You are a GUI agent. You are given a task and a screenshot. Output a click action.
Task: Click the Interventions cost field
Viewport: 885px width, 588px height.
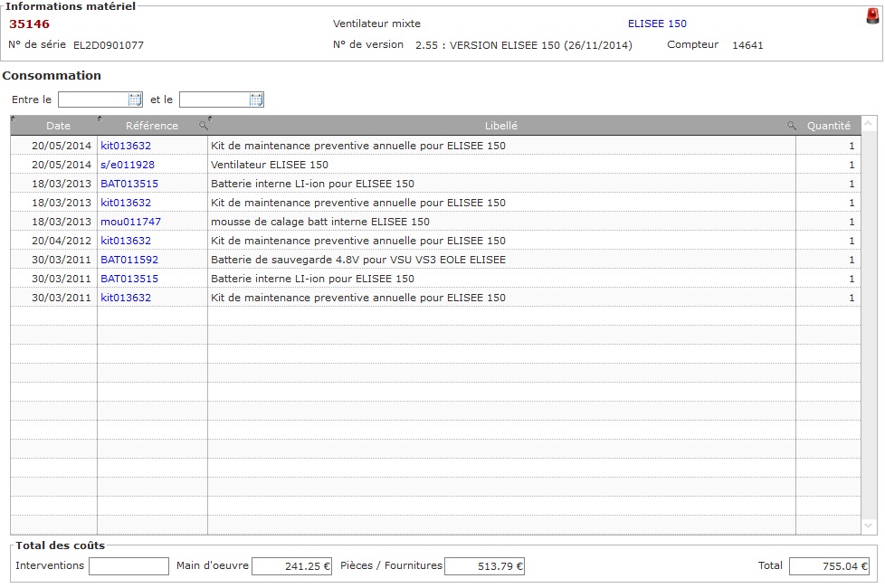128,566
